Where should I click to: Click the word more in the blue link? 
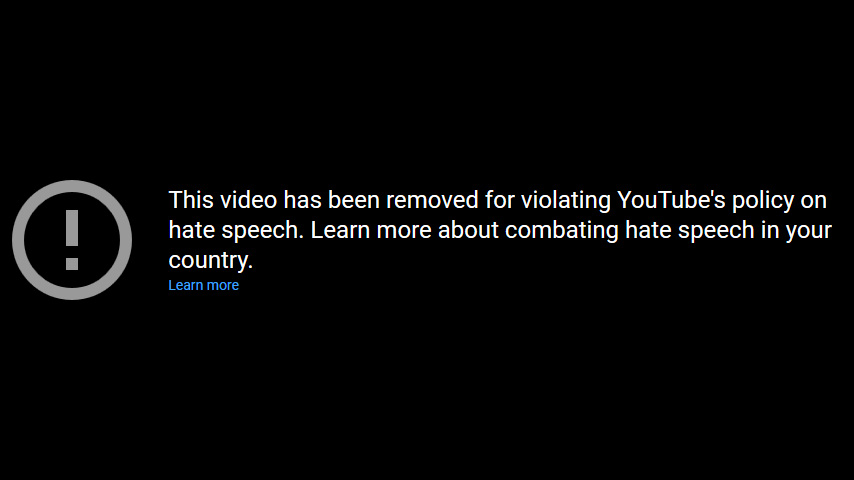pyautogui.click(x=222, y=285)
